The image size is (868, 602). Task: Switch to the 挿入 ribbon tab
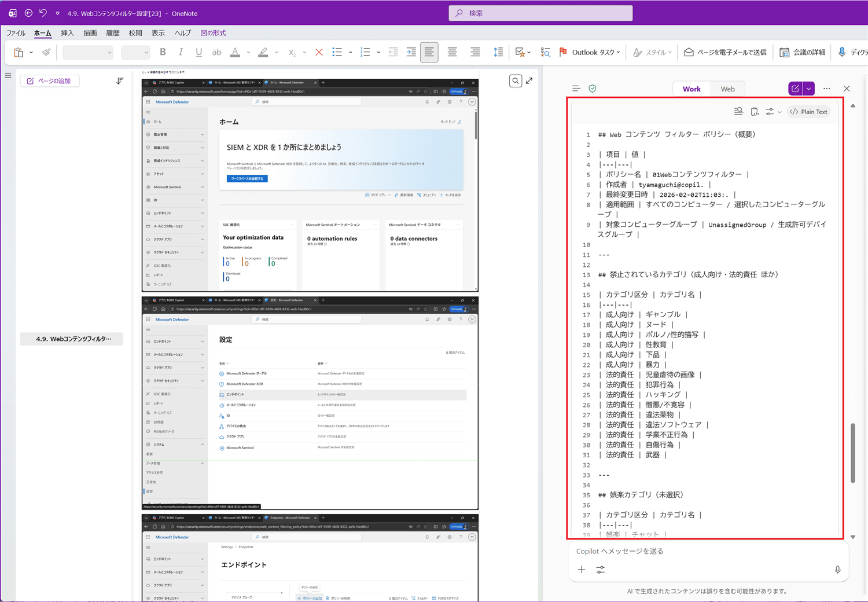pos(67,33)
